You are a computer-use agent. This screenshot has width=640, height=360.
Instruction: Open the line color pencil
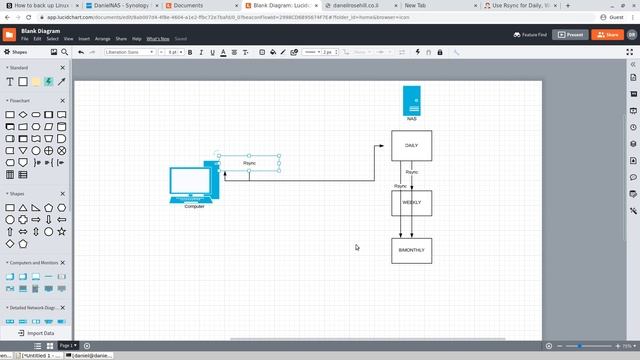[283, 52]
